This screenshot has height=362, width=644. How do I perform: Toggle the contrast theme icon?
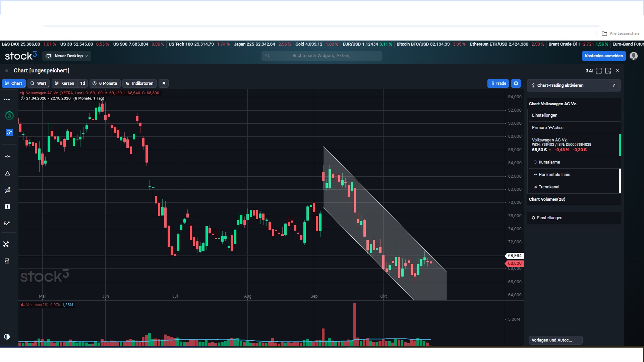tap(7, 337)
